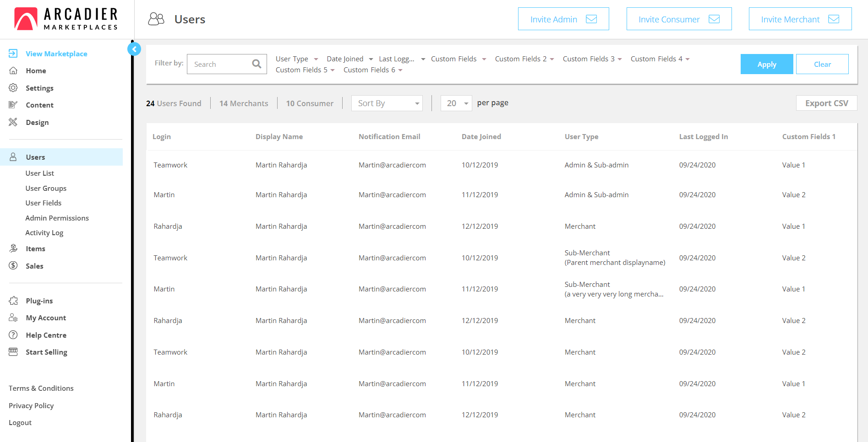Viewport: 868px width, 442px height.
Task: Click the Apply filter button
Action: [766, 64]
